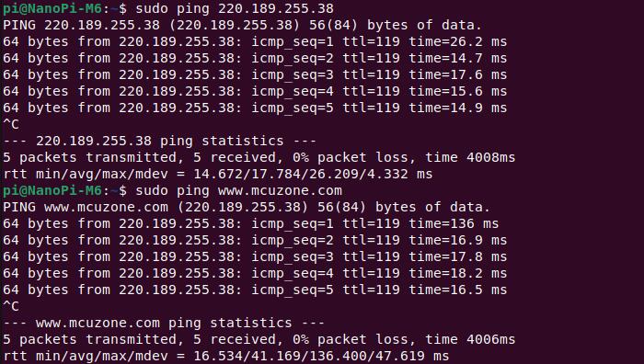
Task: Click the 'sudo ping 220.189.255.38' command text
Action: click(235, 8)
